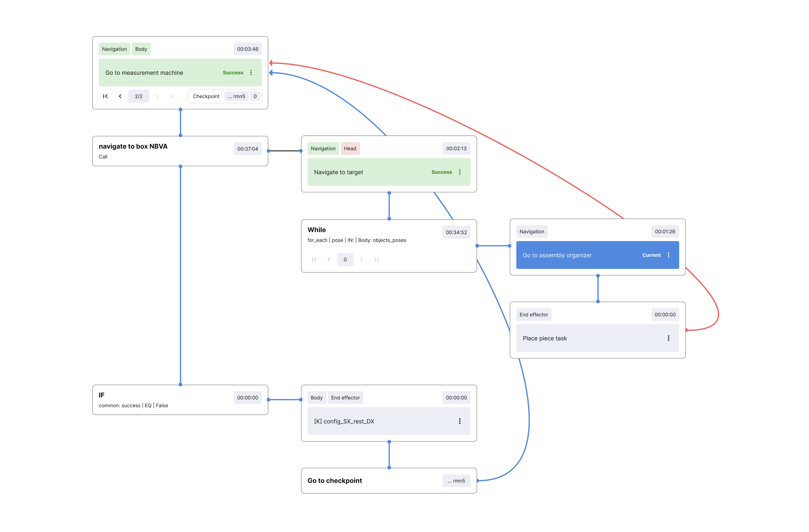Jump to last iteration in While loop pager

[376, 259]
